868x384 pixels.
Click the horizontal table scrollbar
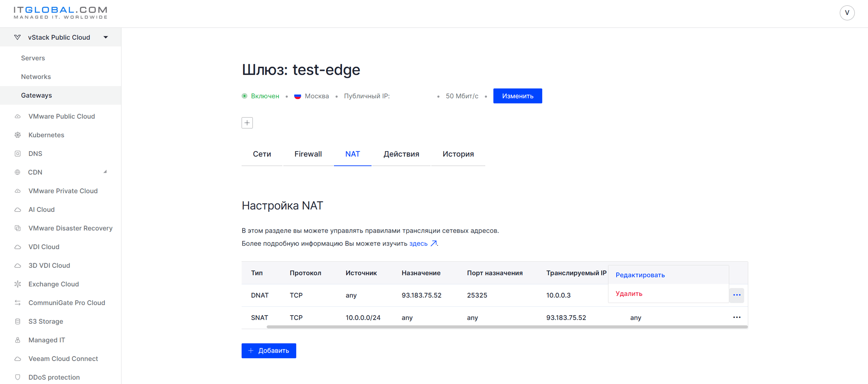pyautogui.click(x=507, y=327)
